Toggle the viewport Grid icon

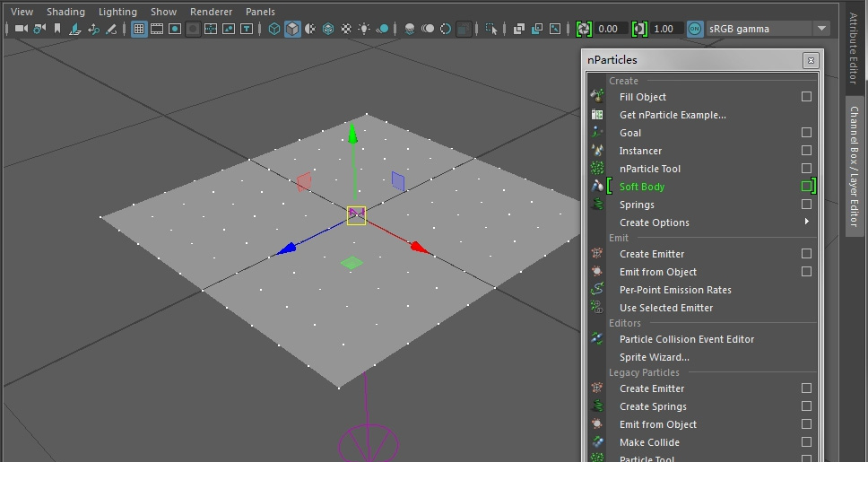pyautogui.click(x=139, y=29)
